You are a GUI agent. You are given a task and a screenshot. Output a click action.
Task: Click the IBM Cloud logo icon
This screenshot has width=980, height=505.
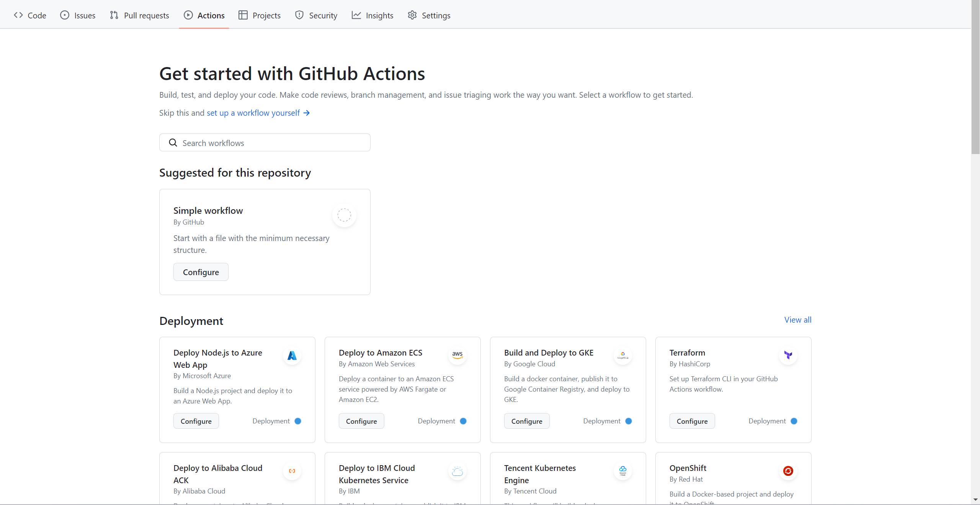pyautogui.click(x=457, y=471)
